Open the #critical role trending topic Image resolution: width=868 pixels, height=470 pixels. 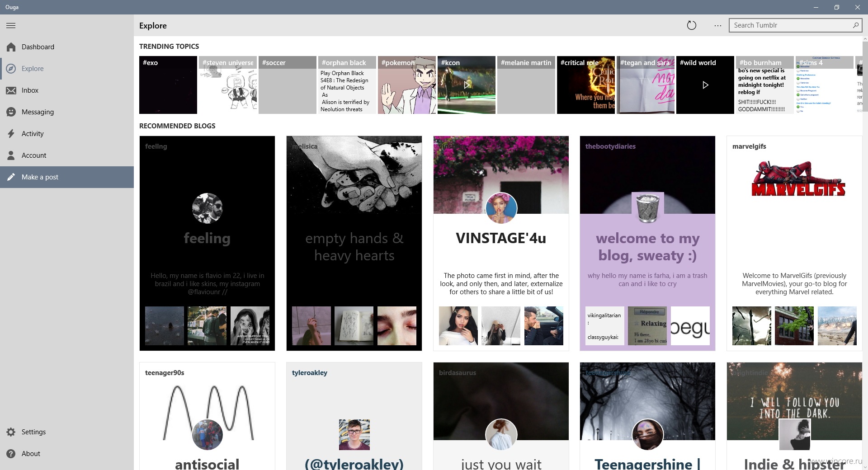coord(586,85)
